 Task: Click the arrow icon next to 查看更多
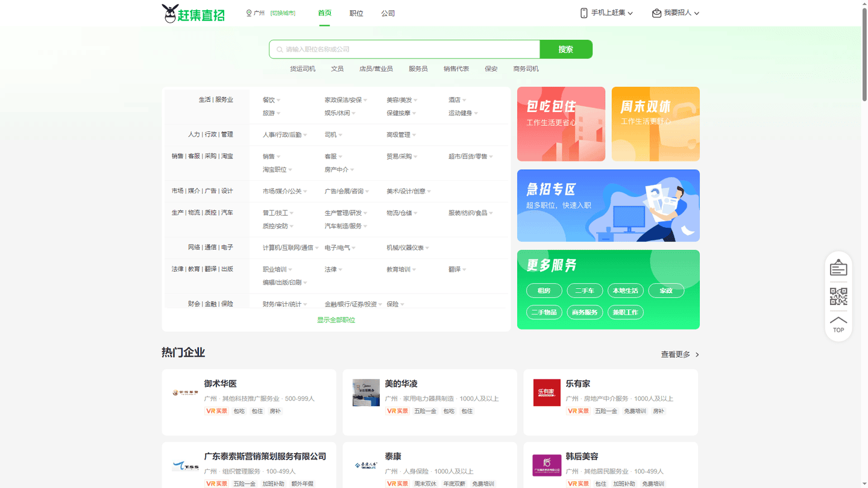[697, 355]
